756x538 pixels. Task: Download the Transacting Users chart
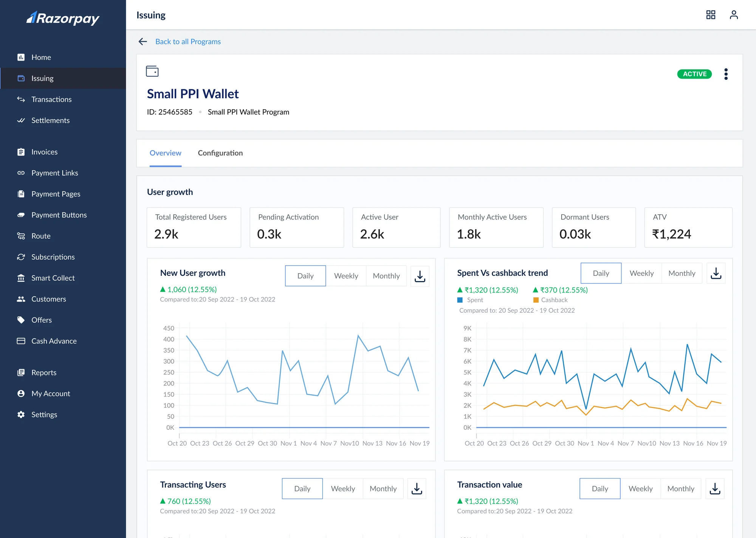pyautogui.click(x=417, y=489)
